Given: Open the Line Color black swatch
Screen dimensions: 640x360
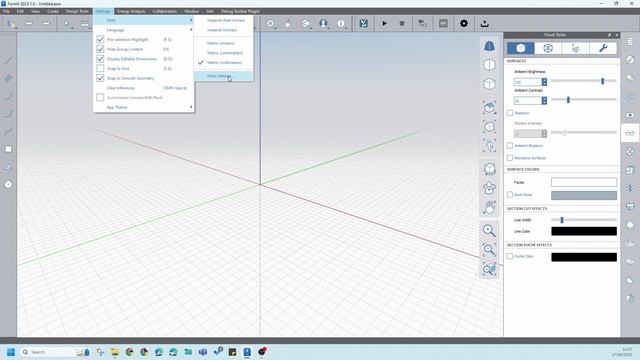Looking at the screenshot, I should click(584, 231).
